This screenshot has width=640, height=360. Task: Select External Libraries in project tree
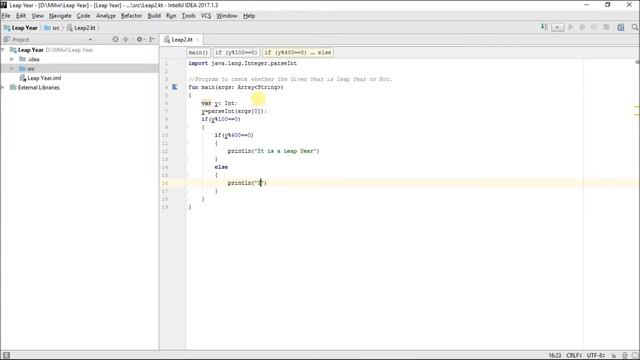click(34, 87)
